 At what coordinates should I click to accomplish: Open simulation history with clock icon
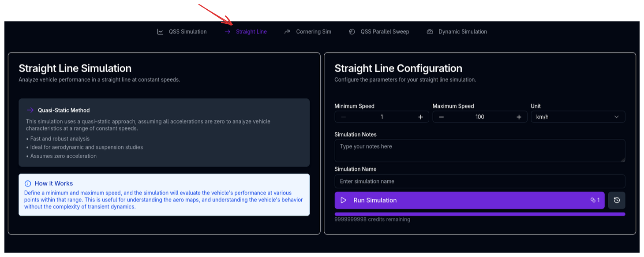click(x=617, y=200)
